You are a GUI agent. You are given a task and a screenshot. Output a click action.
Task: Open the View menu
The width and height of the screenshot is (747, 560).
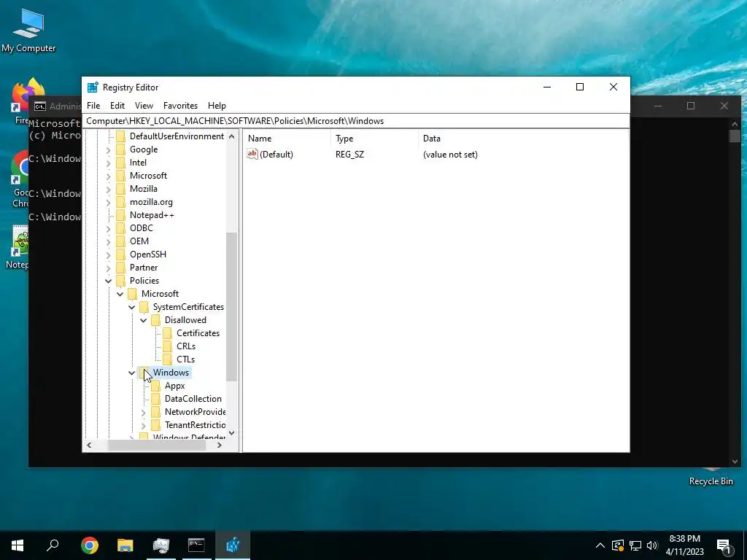coord(144,106)
